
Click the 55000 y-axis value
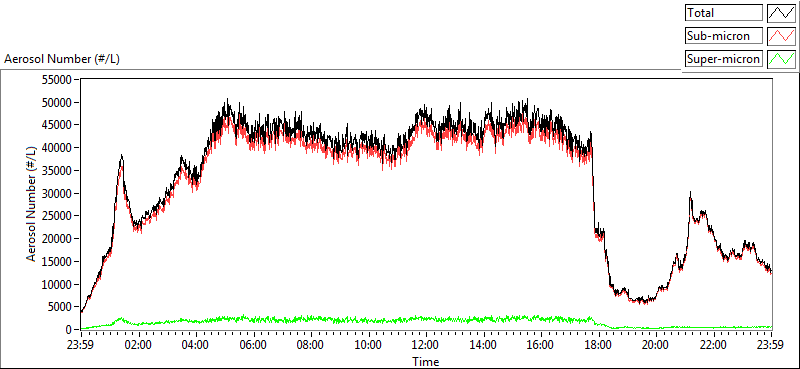coord(57,80)
